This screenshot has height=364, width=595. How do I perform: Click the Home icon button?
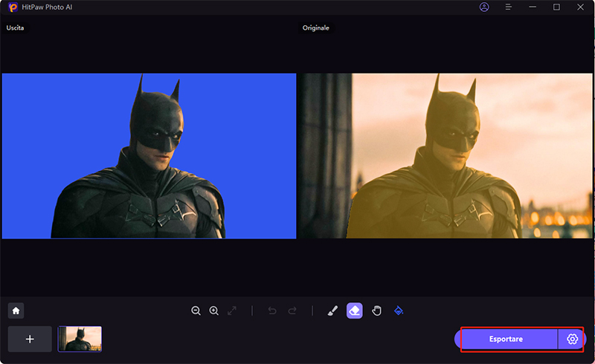[x=16, y=311]
